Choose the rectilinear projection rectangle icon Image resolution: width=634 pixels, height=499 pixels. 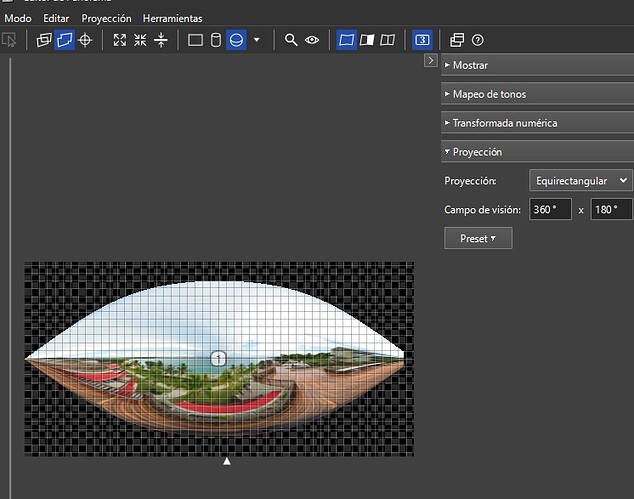tap(196, 40)
